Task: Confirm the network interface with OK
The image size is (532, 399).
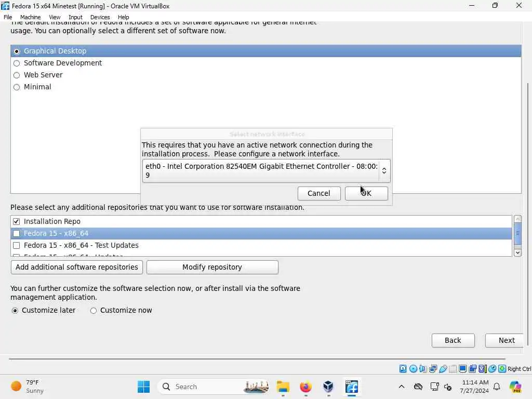Action: click(x=366, y=193)
